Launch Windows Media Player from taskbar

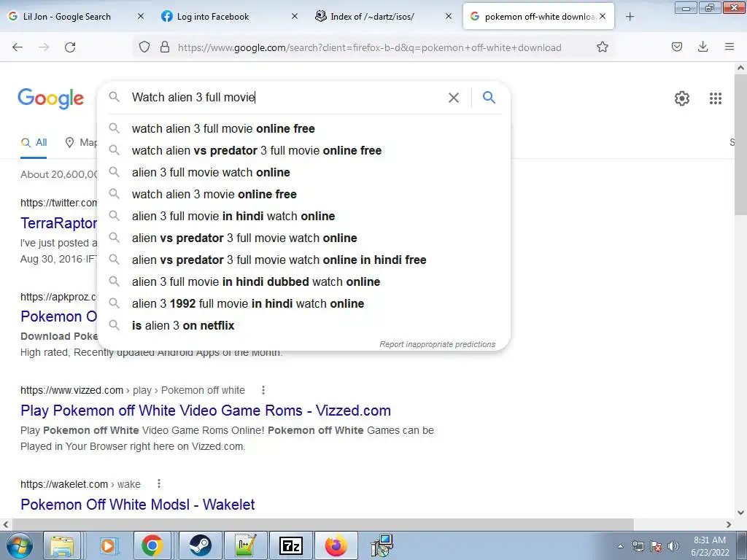coord(108,545)
